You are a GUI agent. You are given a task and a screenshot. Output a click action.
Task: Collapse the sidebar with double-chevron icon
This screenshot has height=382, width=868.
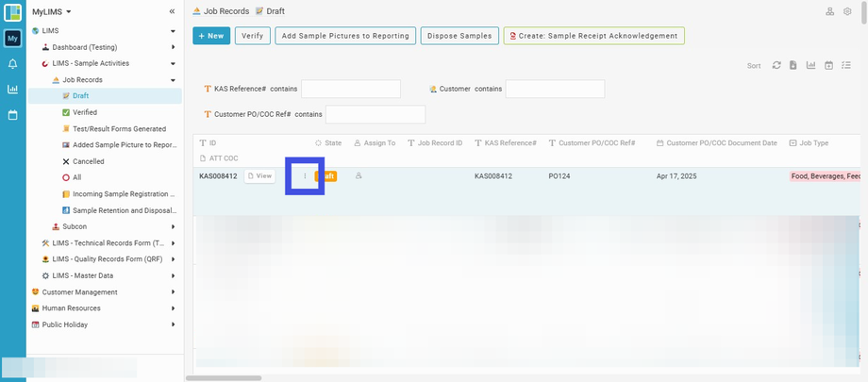pos(172,11)
